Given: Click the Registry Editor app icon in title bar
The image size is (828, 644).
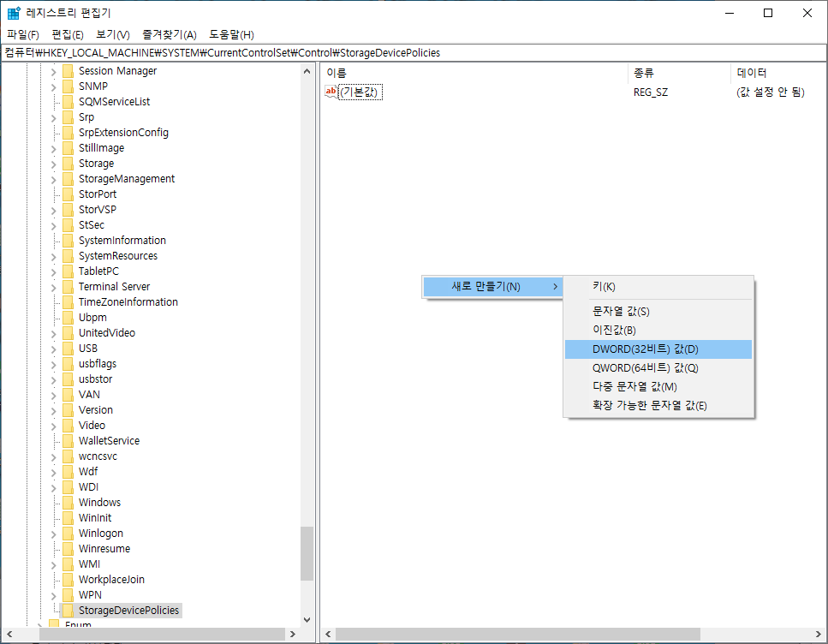Looking at the screenshot, I should click(14, 13).
